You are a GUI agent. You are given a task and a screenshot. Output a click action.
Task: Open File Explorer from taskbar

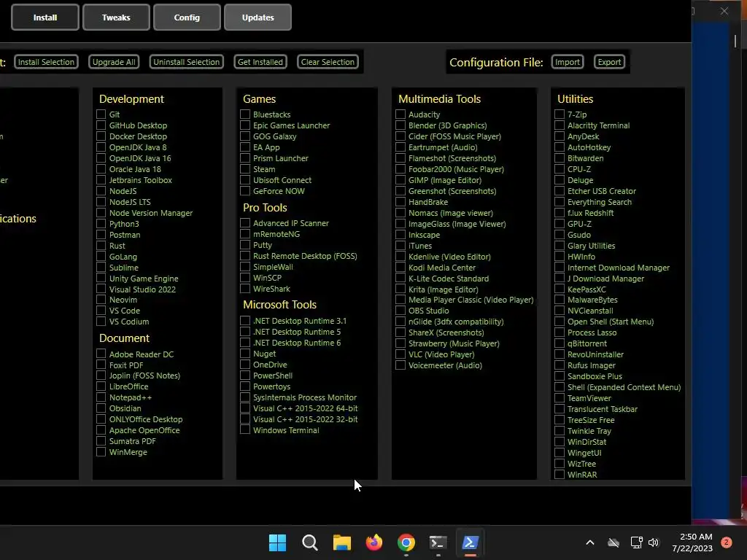(x=341, y=542)
